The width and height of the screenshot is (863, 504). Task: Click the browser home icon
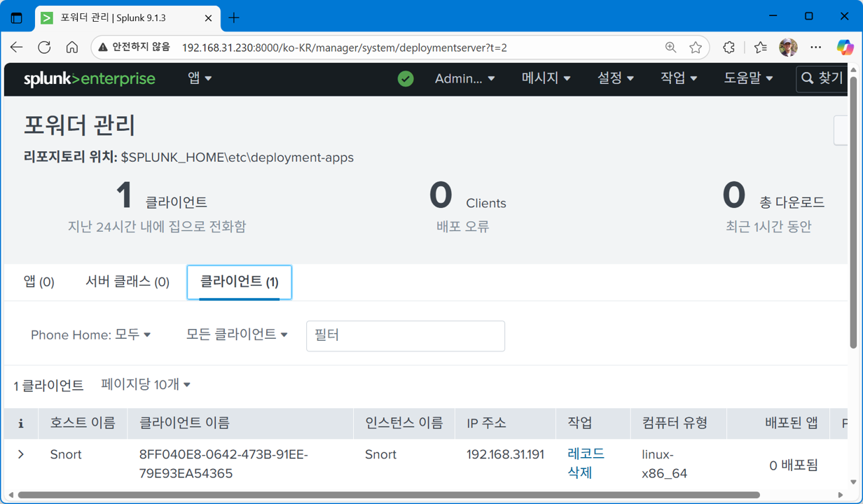point(70,47)
